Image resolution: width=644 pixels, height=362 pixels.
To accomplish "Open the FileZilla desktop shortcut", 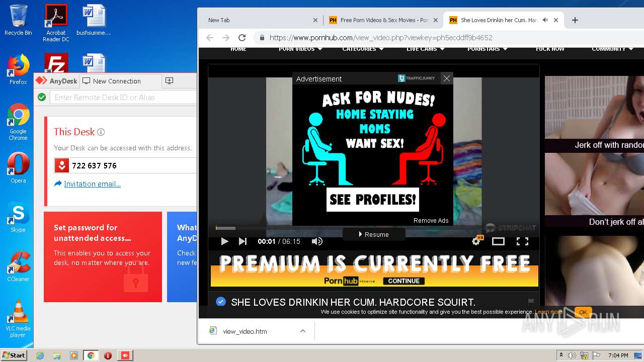I will click(x=56, y=63).
